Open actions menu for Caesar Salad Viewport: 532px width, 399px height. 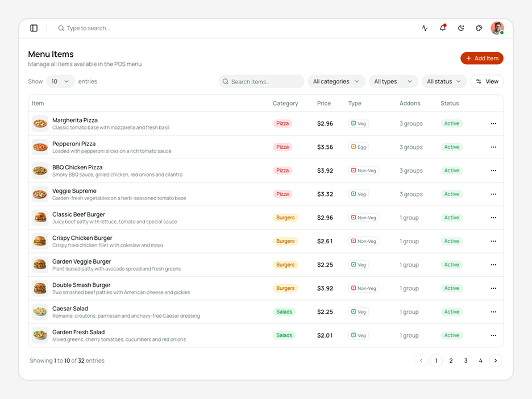pos(493,312)
